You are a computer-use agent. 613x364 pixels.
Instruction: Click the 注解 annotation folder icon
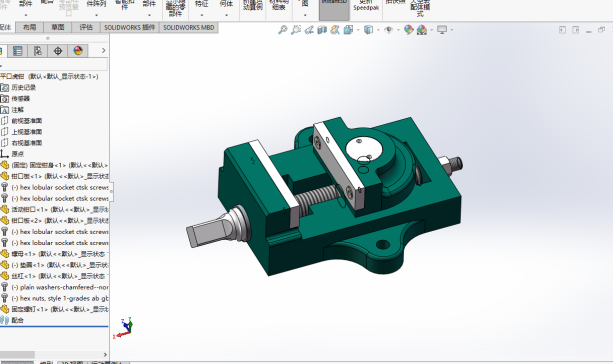tap(4, 110)
